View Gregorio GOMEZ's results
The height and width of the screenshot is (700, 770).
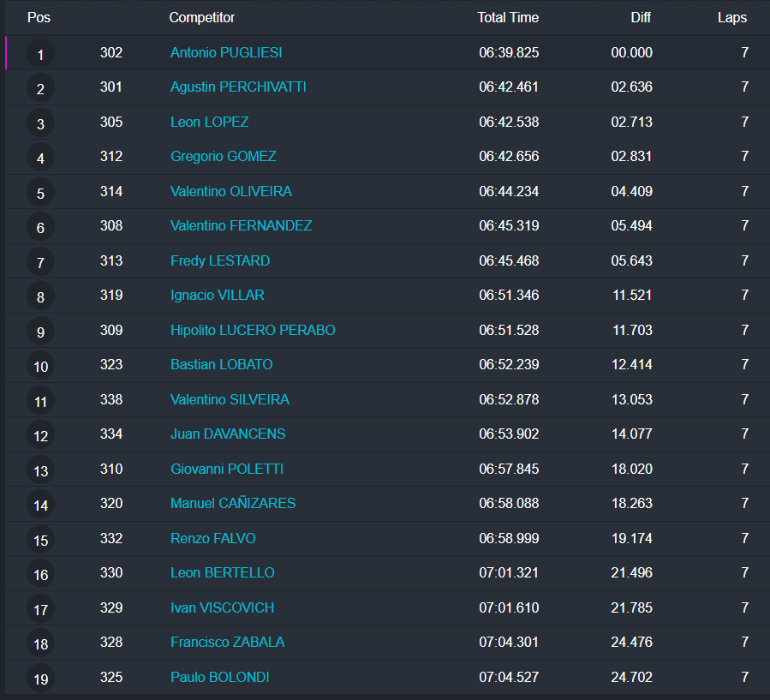pos(223,156)
